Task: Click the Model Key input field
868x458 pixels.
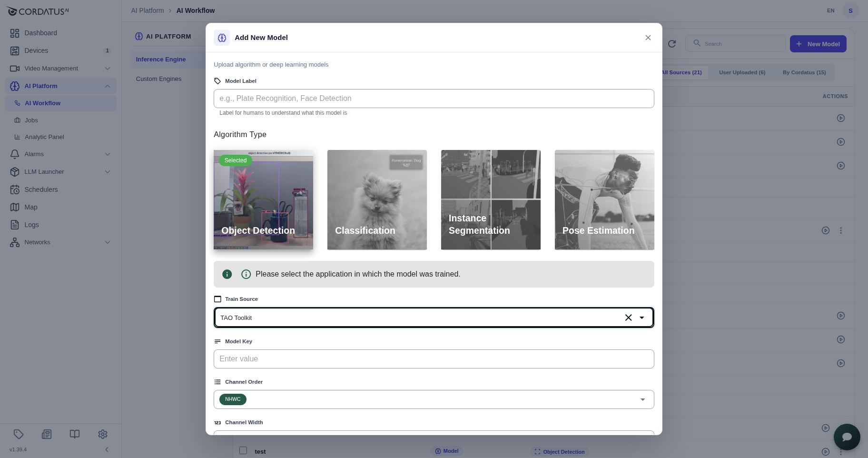Action: point(434,359)
